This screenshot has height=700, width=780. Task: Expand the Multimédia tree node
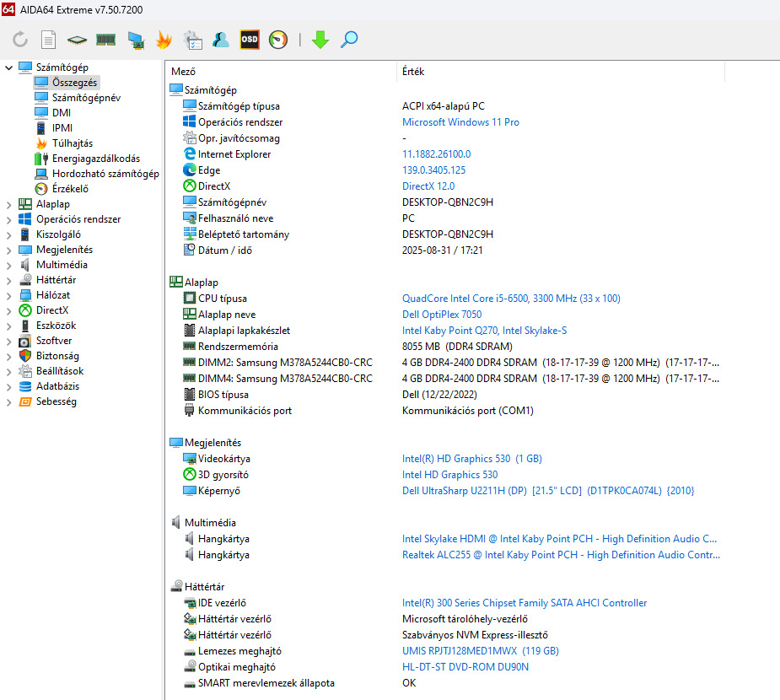click(9, 265)
